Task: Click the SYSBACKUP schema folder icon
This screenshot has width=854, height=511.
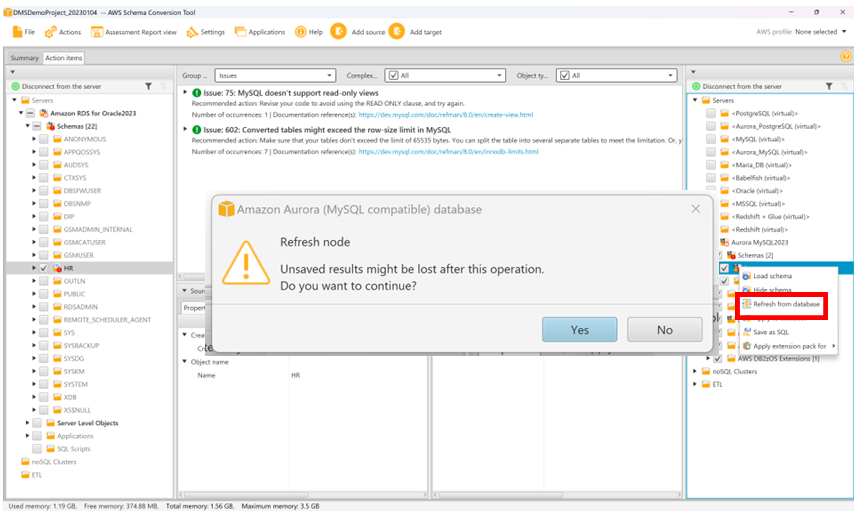Action: coord(57,345)
